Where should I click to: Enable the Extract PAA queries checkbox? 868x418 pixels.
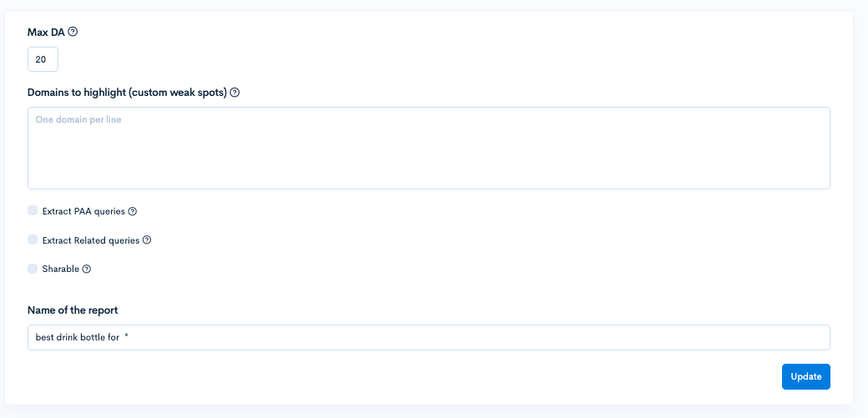33,211
